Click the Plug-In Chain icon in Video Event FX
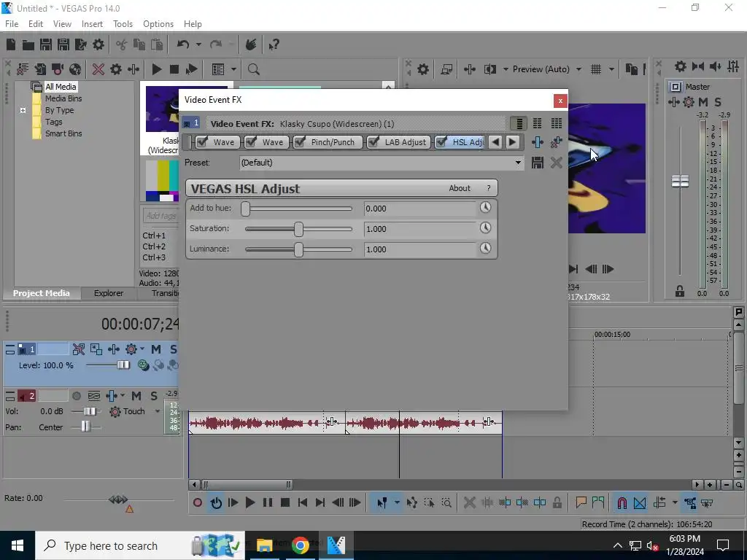747x560 pixels. point(538,142)
